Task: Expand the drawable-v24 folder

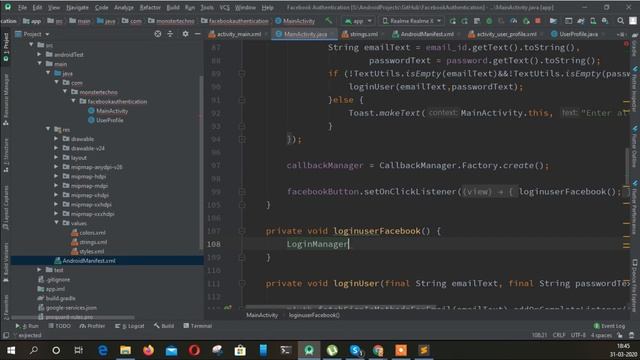Action: tap(57, 148)
